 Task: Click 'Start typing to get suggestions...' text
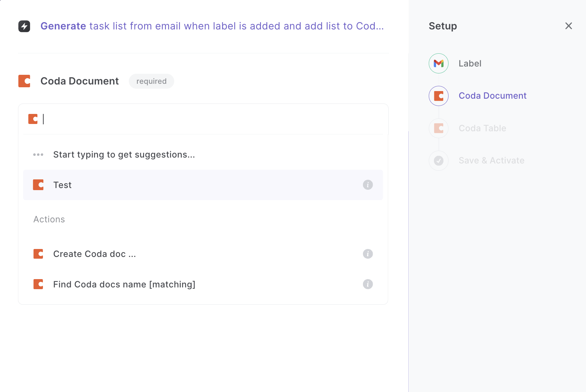[124, 154]
